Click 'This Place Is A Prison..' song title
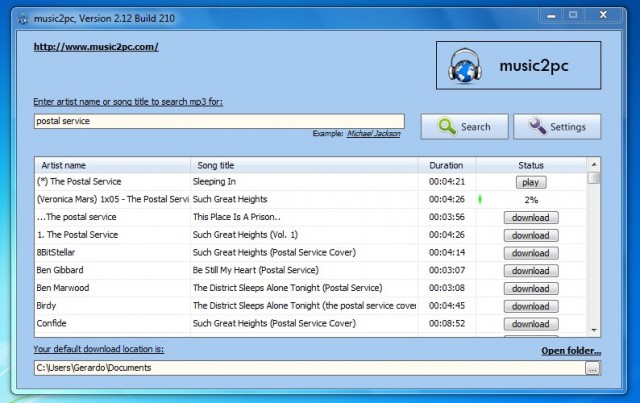The width and height of the screenshot is (640, 403). [237, 217]
